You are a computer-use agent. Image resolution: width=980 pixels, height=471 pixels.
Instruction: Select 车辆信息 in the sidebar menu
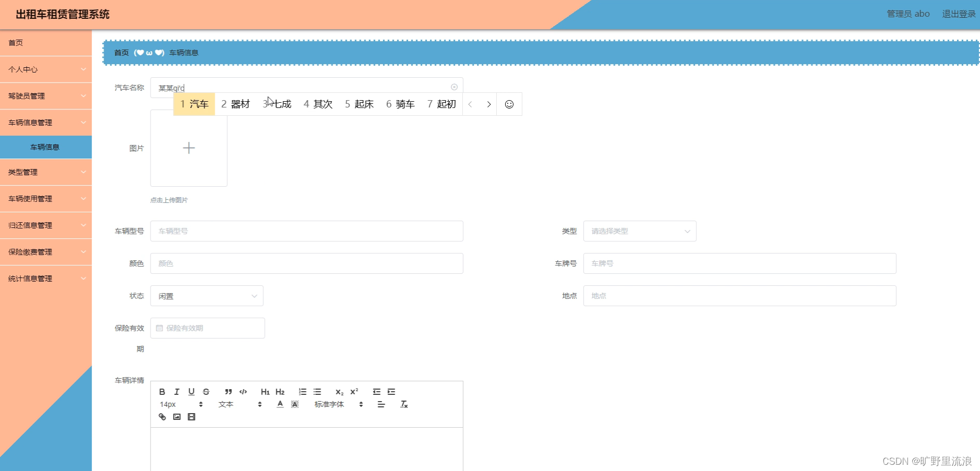(x=46, y=147)
